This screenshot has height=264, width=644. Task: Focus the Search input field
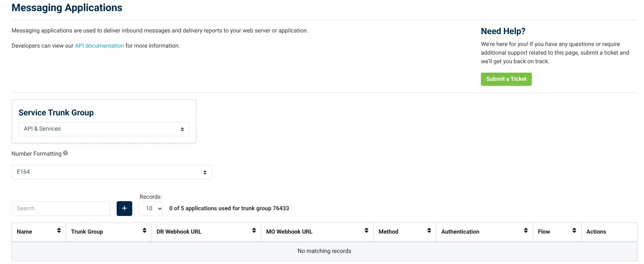click(61, 209)
